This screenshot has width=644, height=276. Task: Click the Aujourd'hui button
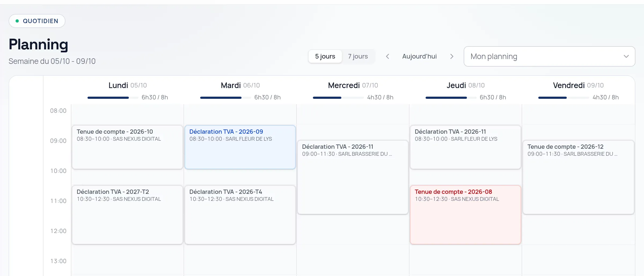419,56
